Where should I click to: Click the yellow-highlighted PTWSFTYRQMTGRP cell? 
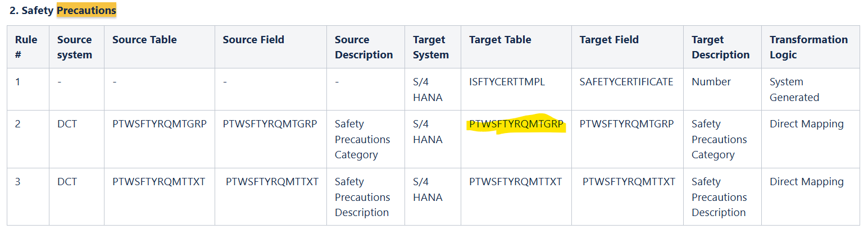pos(516,125)
